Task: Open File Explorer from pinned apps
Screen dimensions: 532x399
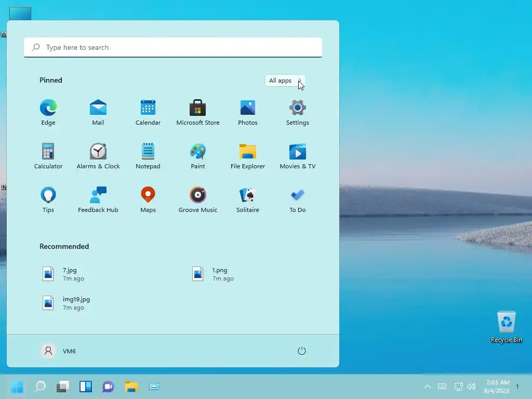Action: (x=248, y=156)
